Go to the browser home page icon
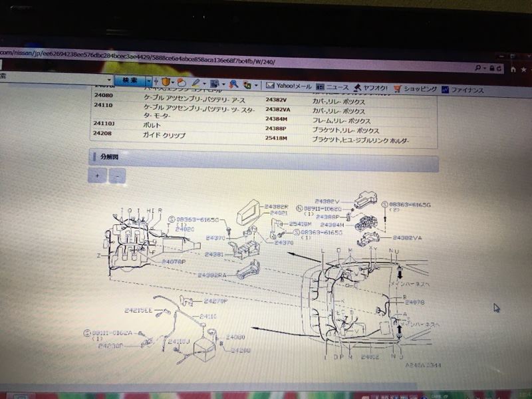This screenshot has width=532, height=399. click(x=513, y=69)
